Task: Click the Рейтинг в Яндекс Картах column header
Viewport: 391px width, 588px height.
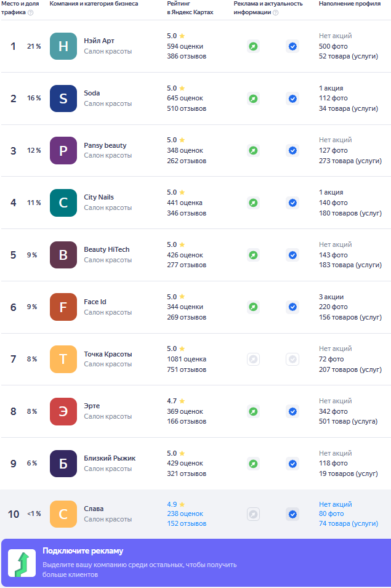Action: tap(190, 8)
